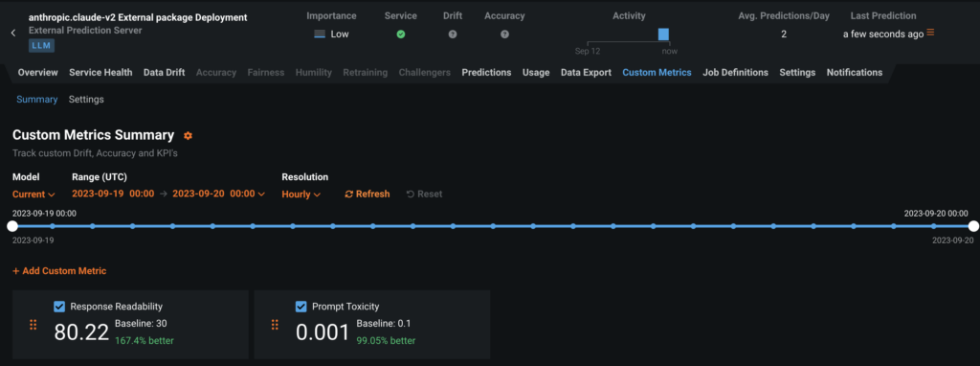Uncheck the Response Readability checkbox

(x=59, y=306)
